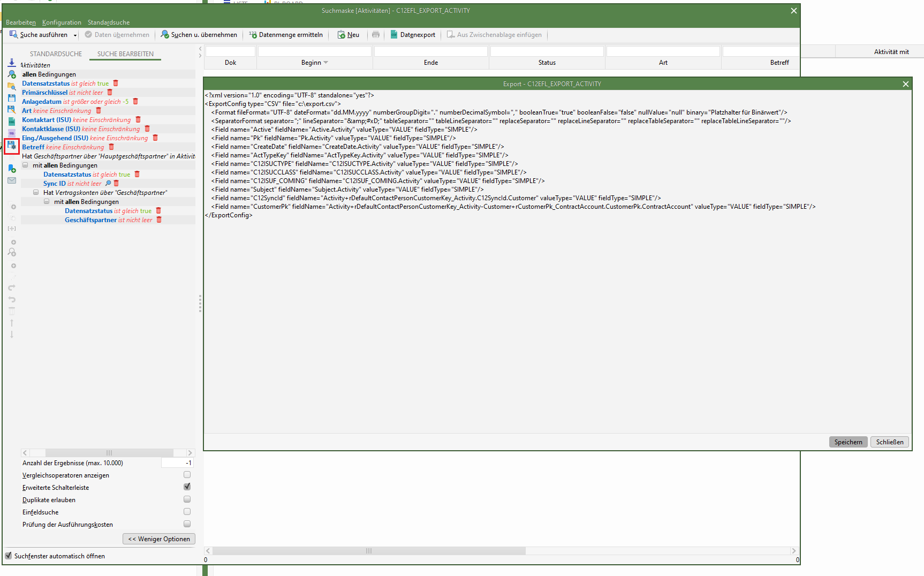Viewport: 924px width, 576px height.
Task: Click the Datenexport toolbar button
Action: coord(412,35)
